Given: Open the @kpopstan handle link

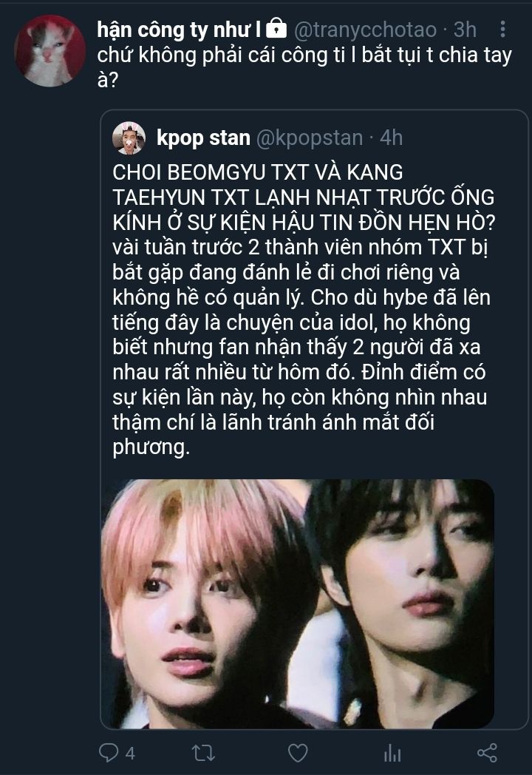Looking at the screenshot, I should [309, 138].
